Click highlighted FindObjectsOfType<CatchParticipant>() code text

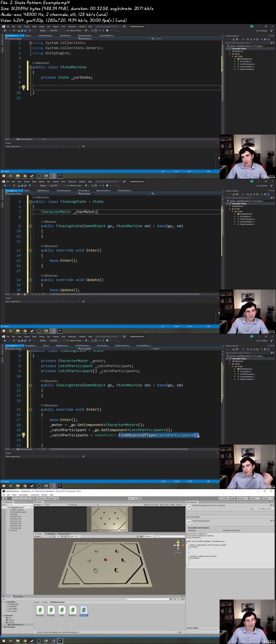pos(158,435)
